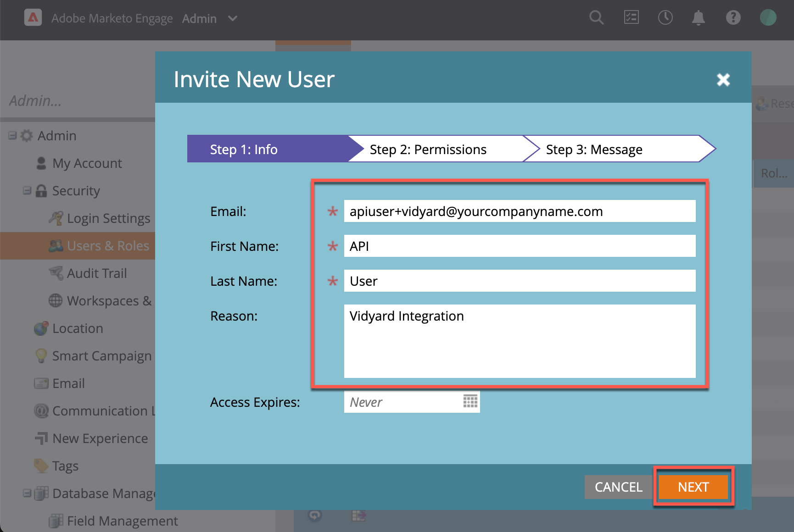Viewport: 794px width, 532px height.
Task: Click the Reason text area
Action: [x=520, y=341]
